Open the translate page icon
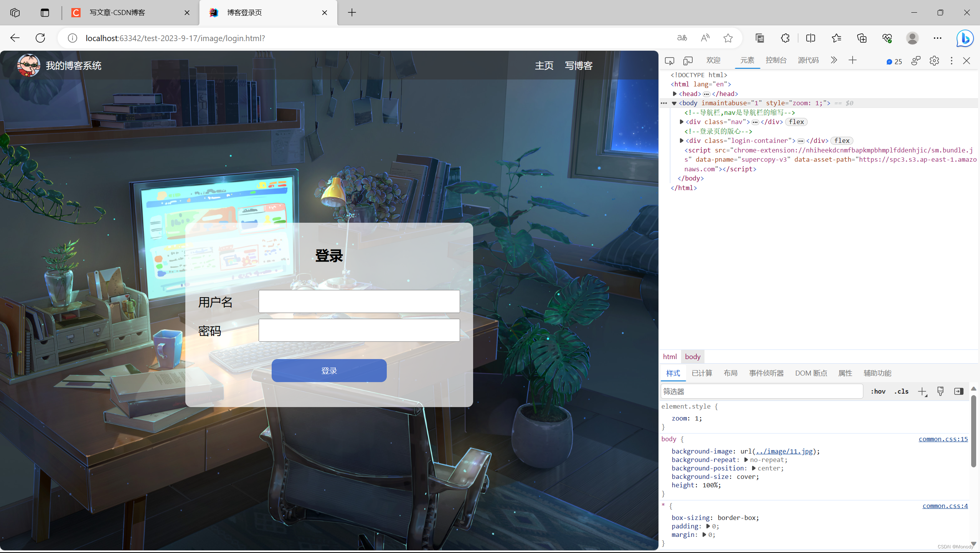Viewport: 980px width, 553px height. click(x=682, y=38)
